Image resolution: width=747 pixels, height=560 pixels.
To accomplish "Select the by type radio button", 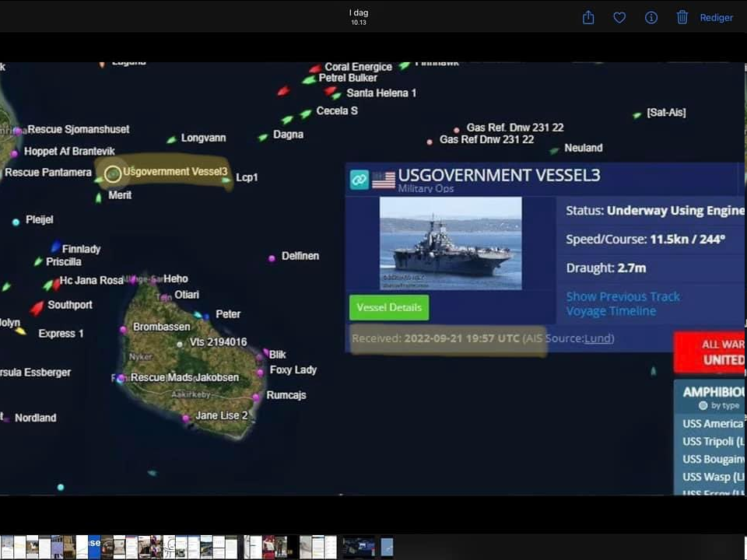I will pos(703,406).
